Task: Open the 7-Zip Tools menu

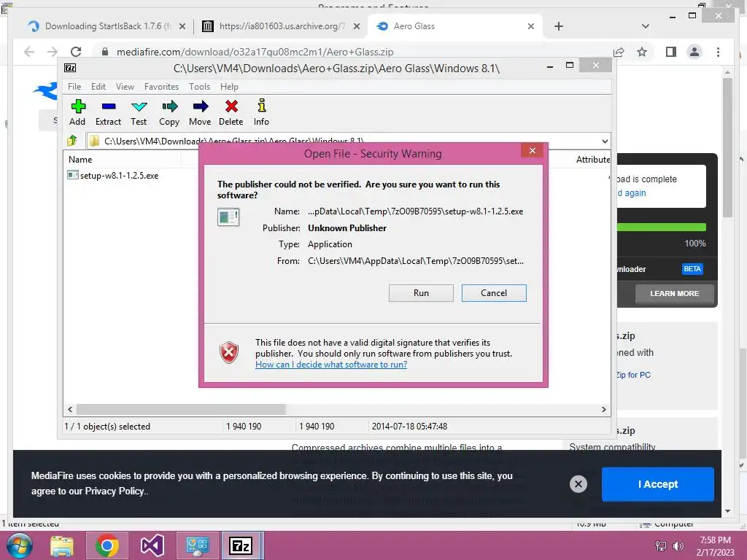Action: coord(199,87)
